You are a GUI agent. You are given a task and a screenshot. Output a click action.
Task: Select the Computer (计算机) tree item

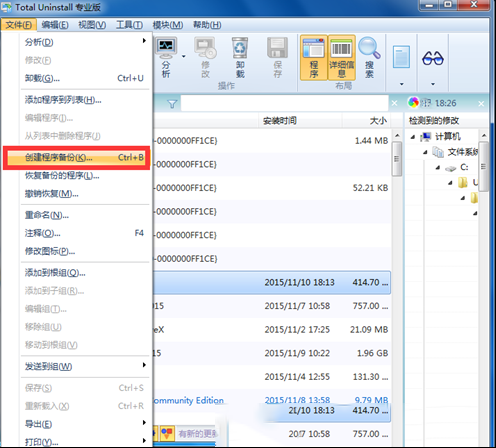(448, 136)
